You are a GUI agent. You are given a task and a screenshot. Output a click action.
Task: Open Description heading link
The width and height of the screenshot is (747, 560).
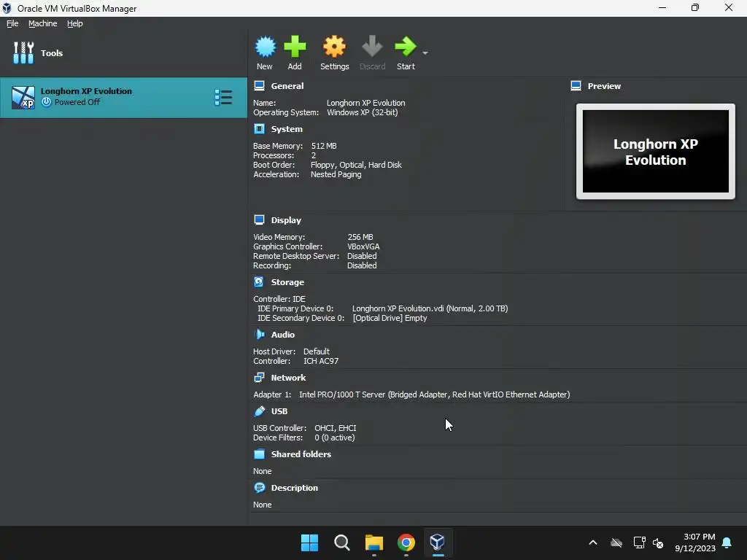(x=295, y=488)
